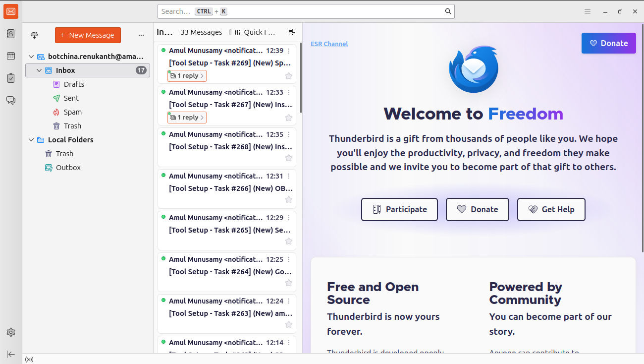This screenshot has height=364, width=644.
Task: Star the Task #269 message
Action: point(289,76)
